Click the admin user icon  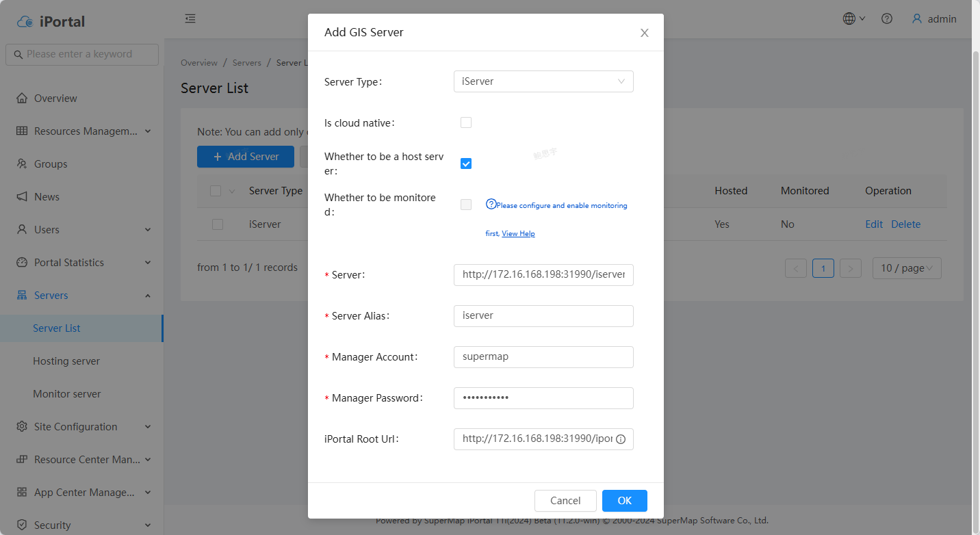(917, 18)
